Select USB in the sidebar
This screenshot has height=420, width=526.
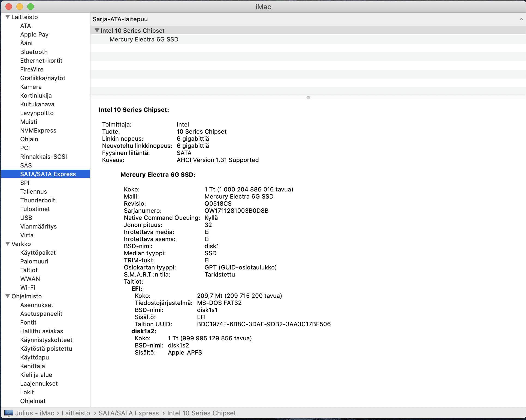(26, 218)
